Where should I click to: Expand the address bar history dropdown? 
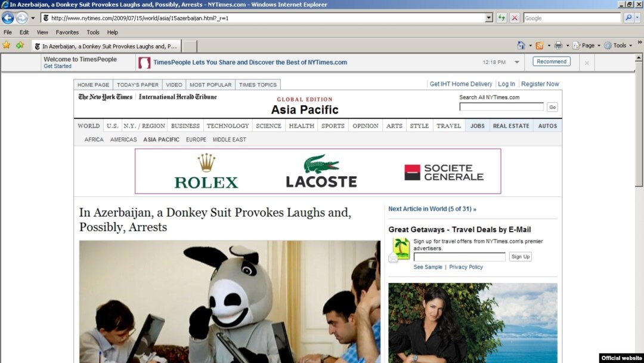(x=489, y=18)
